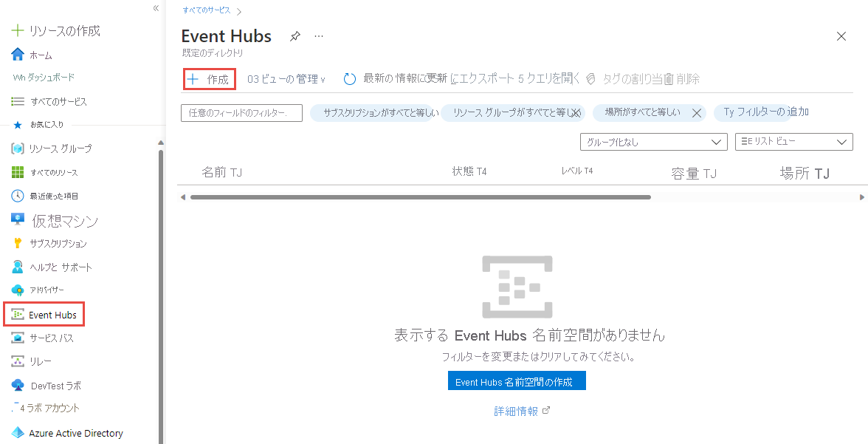Click the 作成 button in the toolbar
868x444 pixels.
(x=210, y=79)
